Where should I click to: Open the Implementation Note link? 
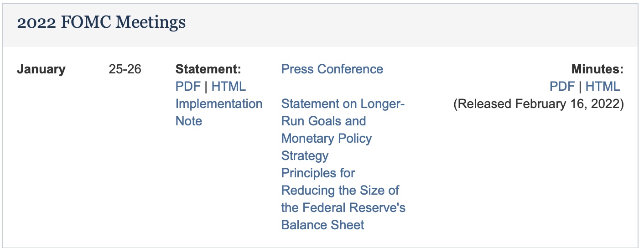coord(219,112)
